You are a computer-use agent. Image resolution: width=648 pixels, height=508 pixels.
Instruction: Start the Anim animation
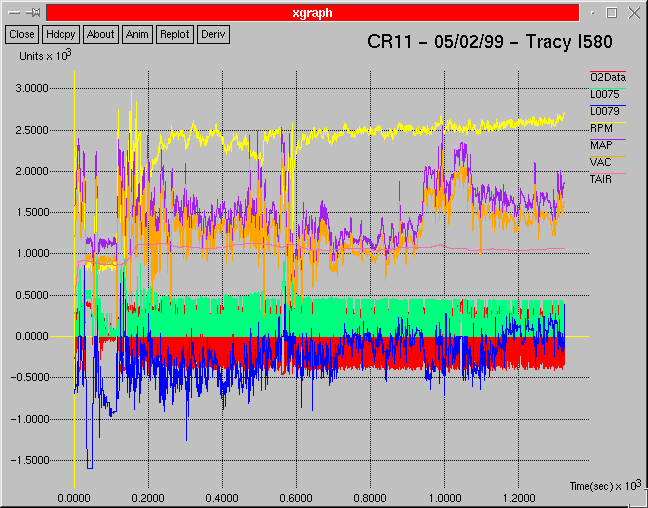click(137, 34)
